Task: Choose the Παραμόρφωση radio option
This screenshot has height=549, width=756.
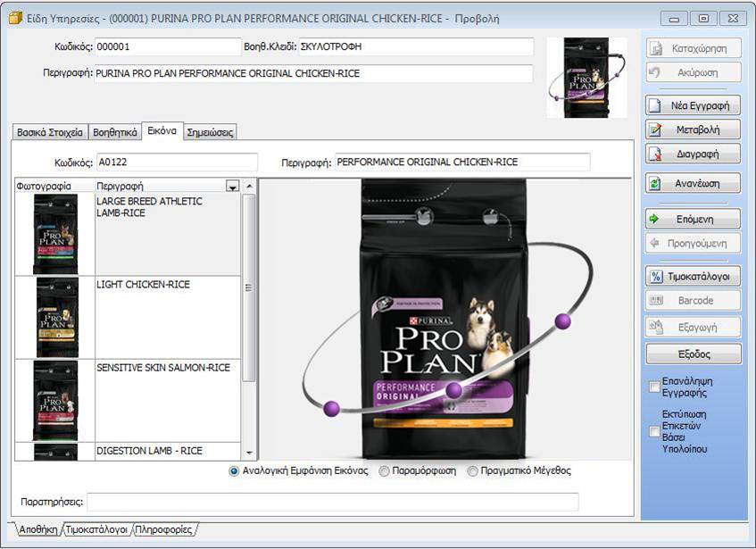Action: click(x=384, y=471)
